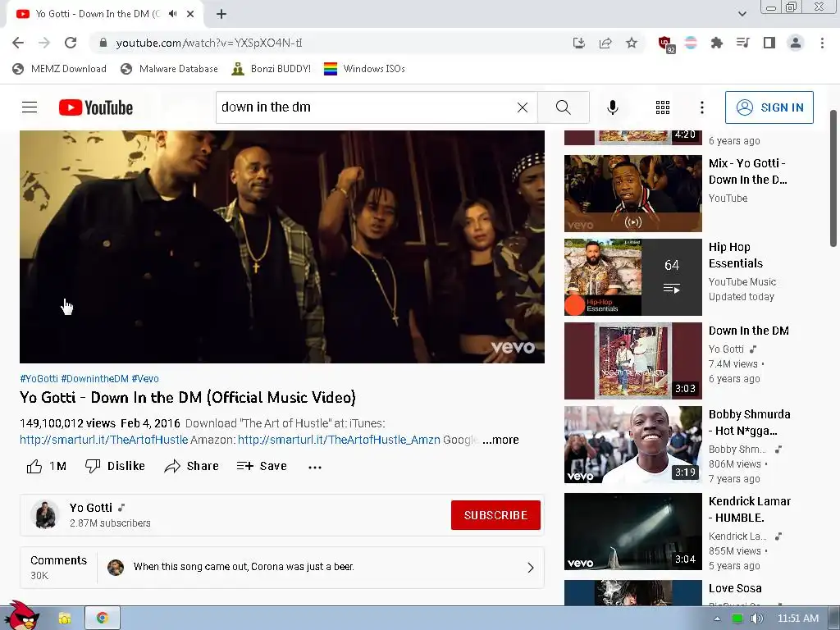
Task: Click the install/download icon in the address bar
Action: [x=578, y=43]
